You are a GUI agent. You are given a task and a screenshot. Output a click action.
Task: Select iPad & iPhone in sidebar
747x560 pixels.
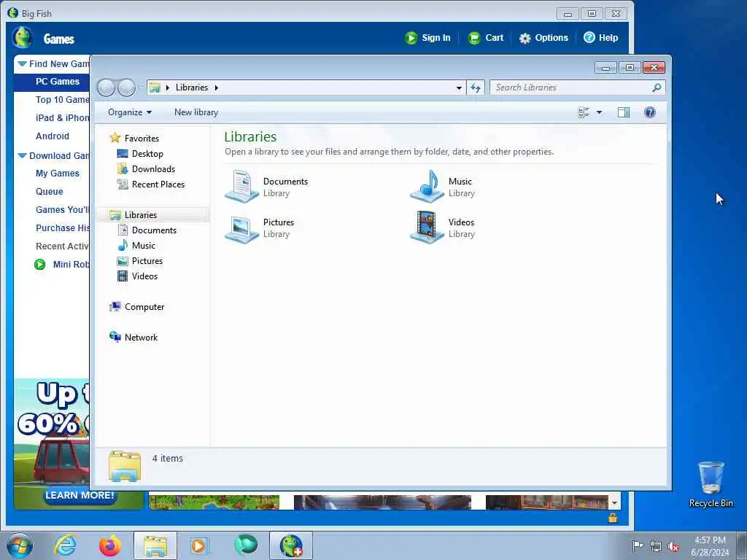[x=62, y=118]
